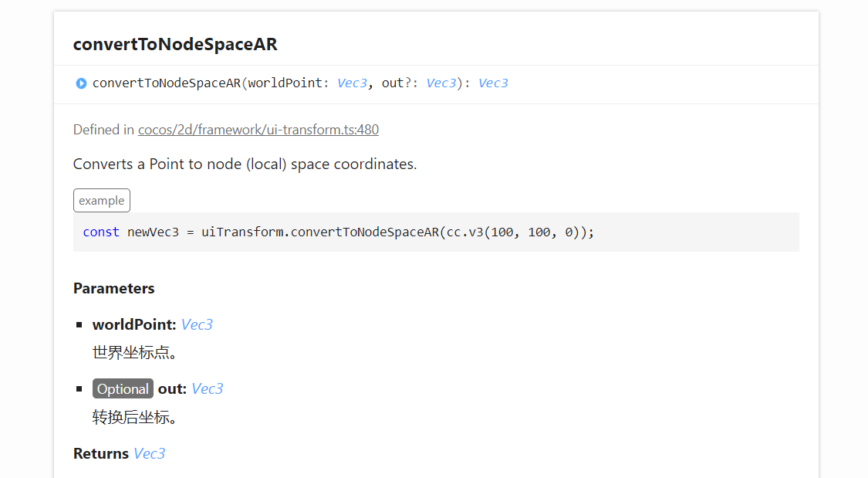868x478 pixels.
Task: Open the worldPoint Vec3 type in the signature
Action: [x=352, y=83]
